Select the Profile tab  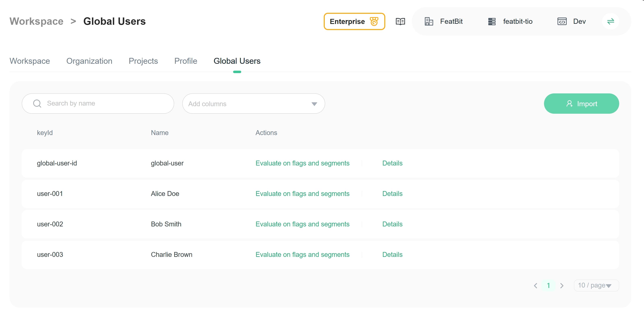click(186, 61)
